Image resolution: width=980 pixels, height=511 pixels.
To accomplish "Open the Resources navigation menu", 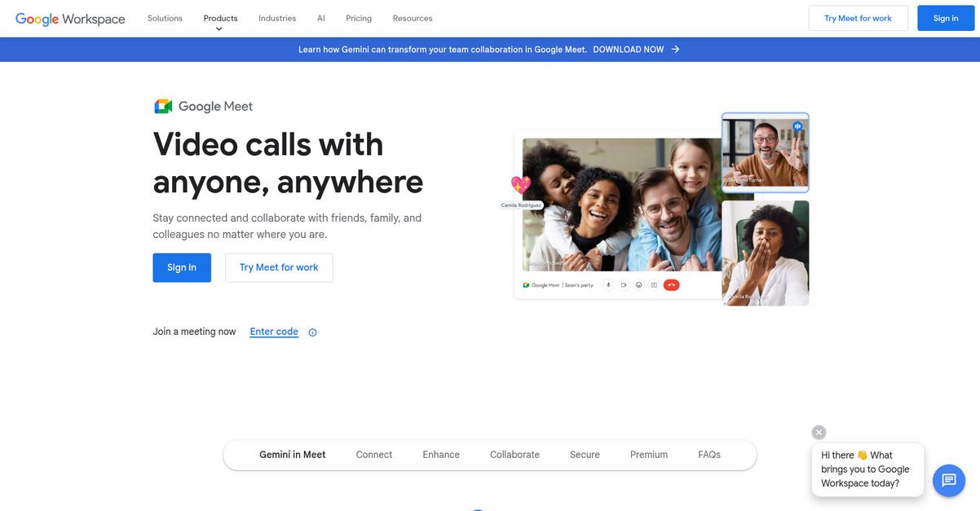I will tap(413, 18).
